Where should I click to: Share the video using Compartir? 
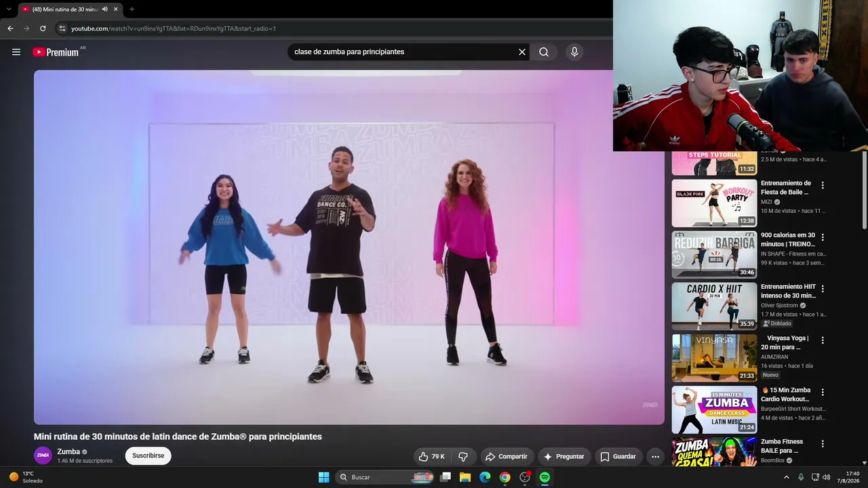(x=507, y=457)
